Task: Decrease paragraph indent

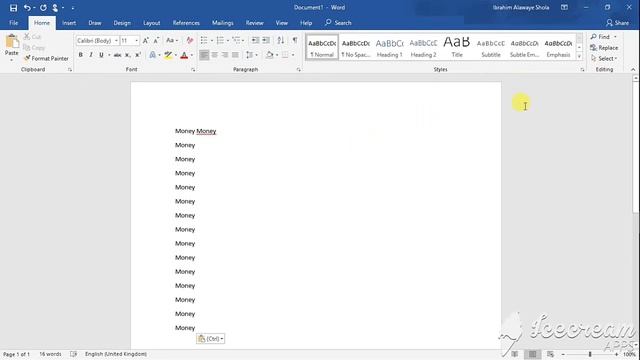Action: pos(255,40)
